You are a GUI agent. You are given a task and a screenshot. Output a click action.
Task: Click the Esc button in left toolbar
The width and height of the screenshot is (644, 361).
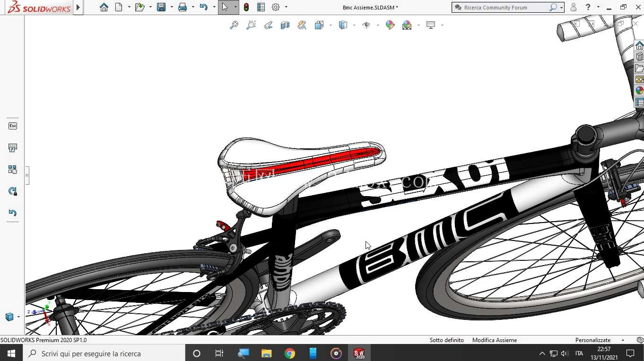coord(13,126)
